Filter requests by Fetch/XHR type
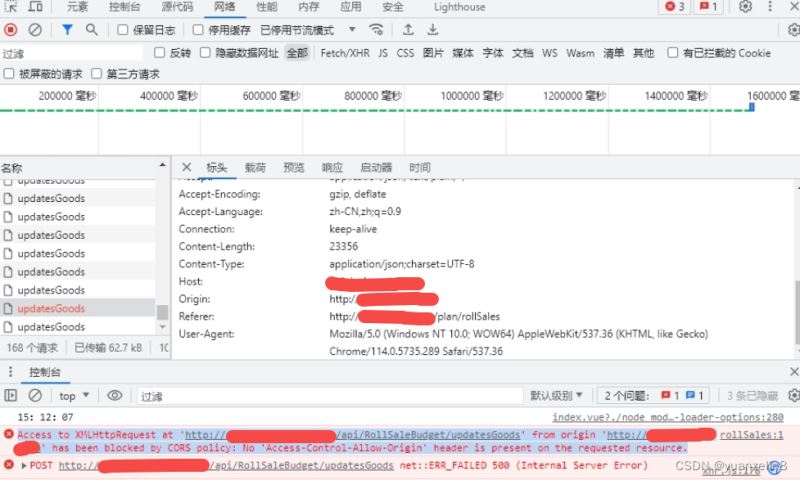This screenshot has height=480, width=800. point(345,53)
